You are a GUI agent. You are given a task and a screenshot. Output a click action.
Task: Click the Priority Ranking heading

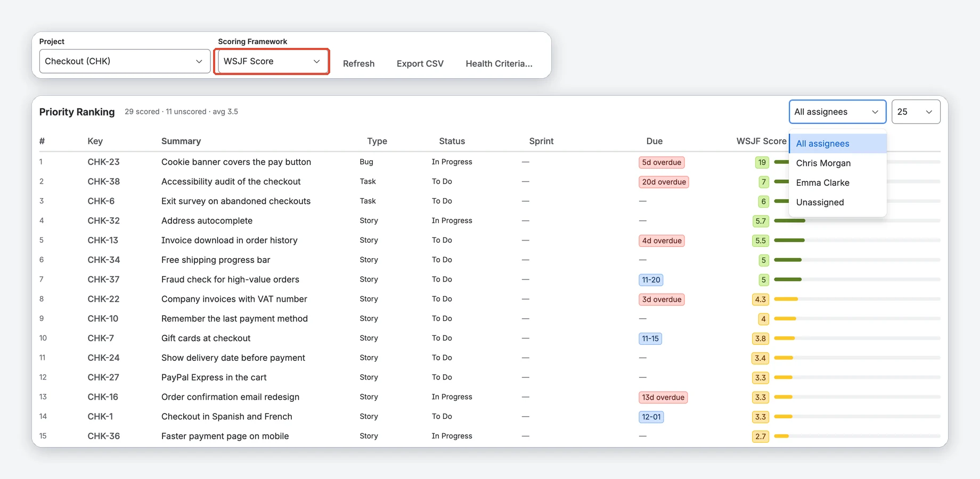click(x=77, y=112)
